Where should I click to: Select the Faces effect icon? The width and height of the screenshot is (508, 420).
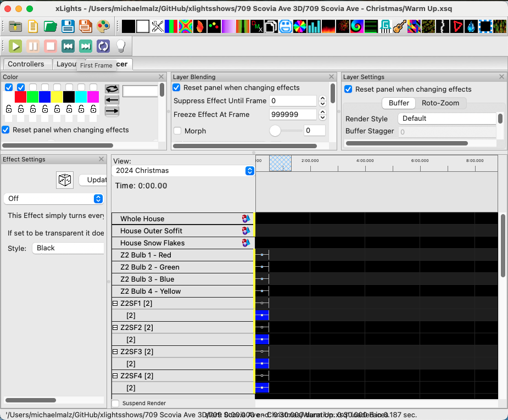click(x=286, y=26)
